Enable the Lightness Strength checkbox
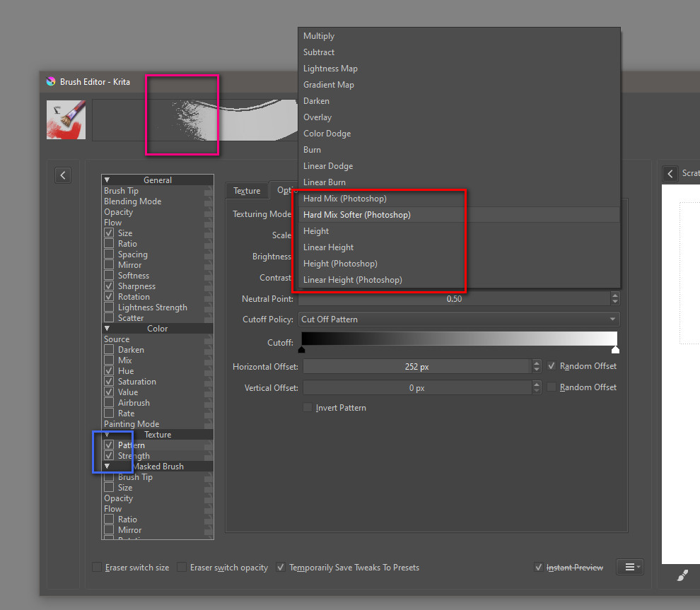This screenshot has width=700, height=610. click(109, 307)
